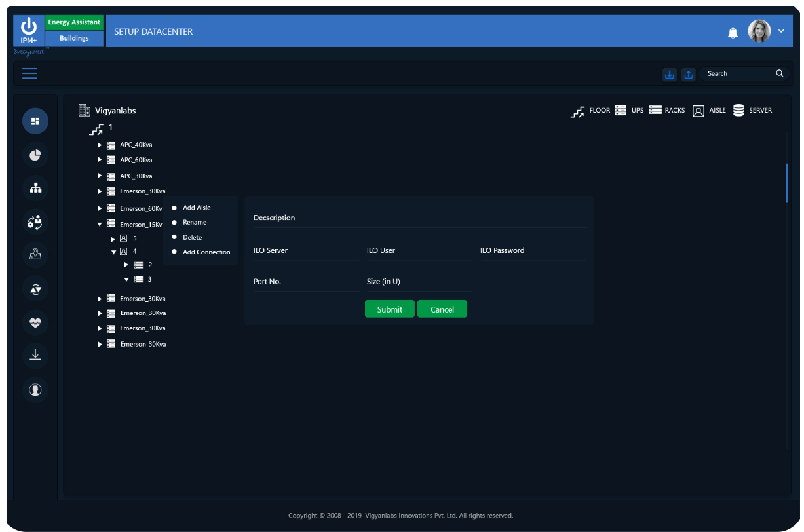
Task: Focus the ILO Password field
Action: point(533,250)
